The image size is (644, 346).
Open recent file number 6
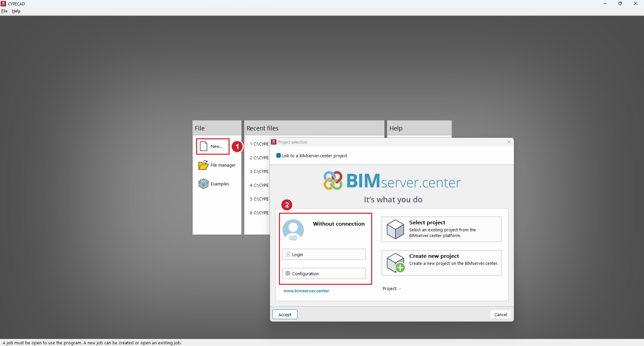pyautogui.click(x=259, y=213)
